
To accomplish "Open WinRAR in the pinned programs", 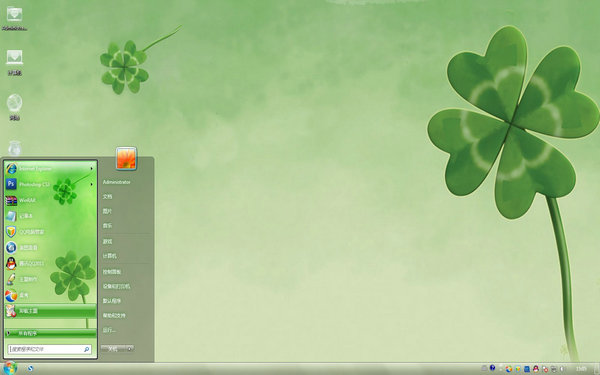I will point(50,200).
